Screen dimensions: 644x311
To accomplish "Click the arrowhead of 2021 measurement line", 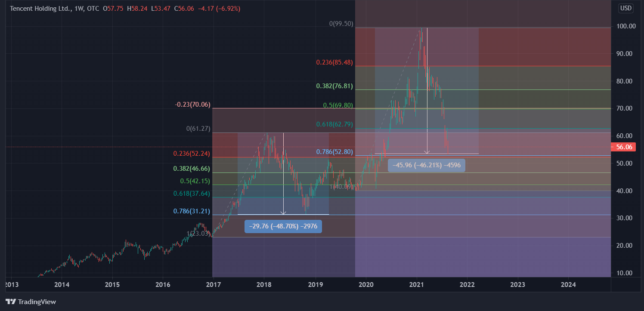I will [x=427, y=151].
